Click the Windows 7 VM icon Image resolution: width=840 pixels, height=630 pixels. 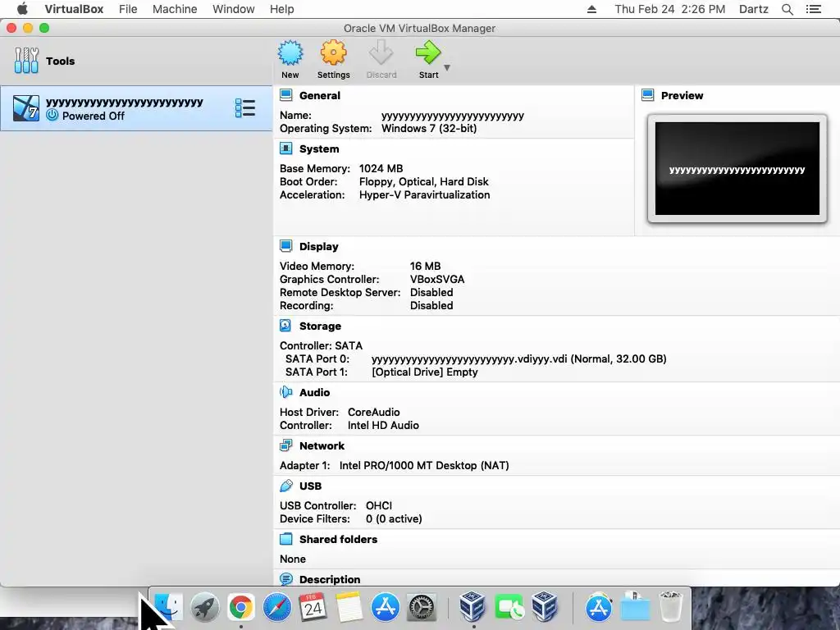coord(25,108)
